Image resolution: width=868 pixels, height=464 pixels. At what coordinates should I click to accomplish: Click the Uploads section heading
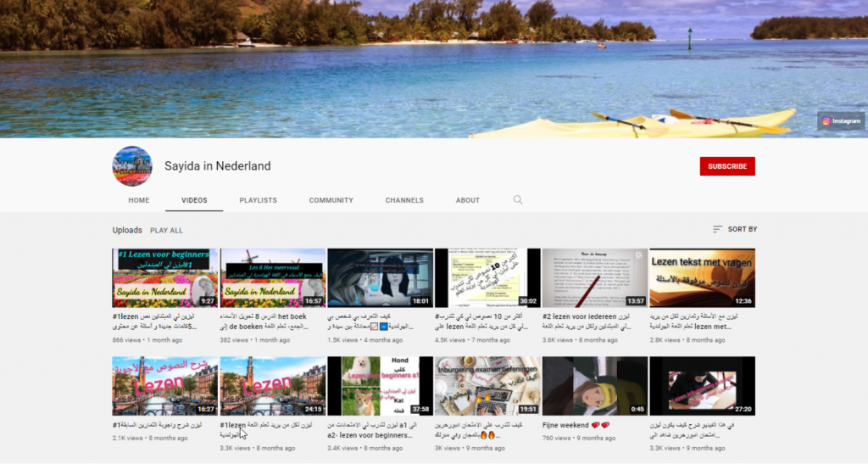(x=127, y=230)
